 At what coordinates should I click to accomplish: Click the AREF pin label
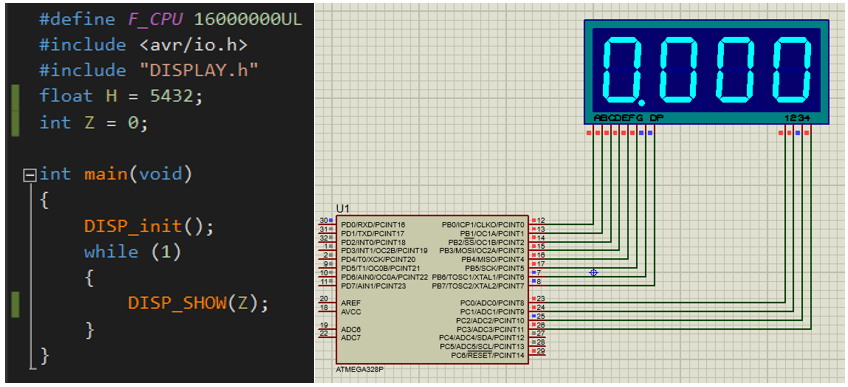pyautogui.click(x=350, y=303)
